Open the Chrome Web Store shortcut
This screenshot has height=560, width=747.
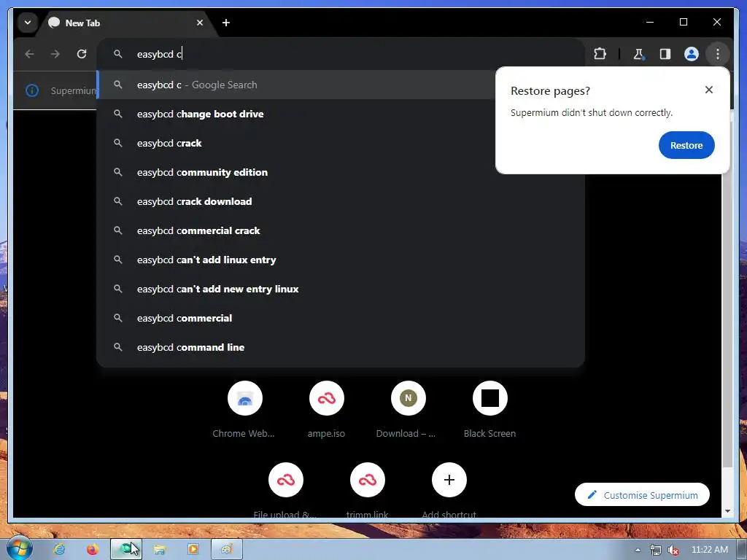click(x=244, y=410)
